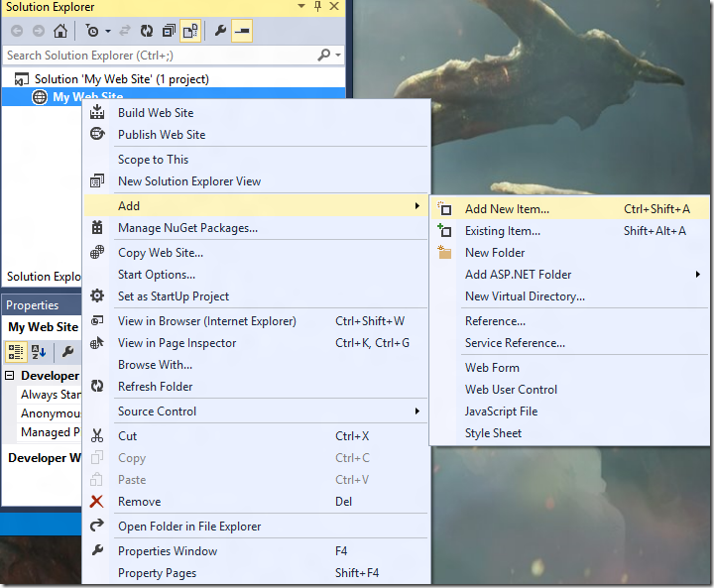Image resolution: width=714 pixels, height=588 pixels.
Task: Click Manage NuGet Packages...
Action: [257, 228]
